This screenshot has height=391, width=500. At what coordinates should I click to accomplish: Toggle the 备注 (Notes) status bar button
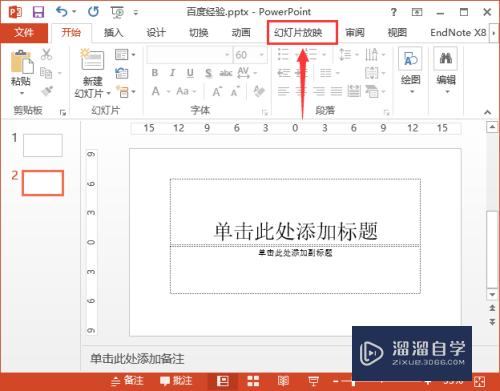pos(127,381)
